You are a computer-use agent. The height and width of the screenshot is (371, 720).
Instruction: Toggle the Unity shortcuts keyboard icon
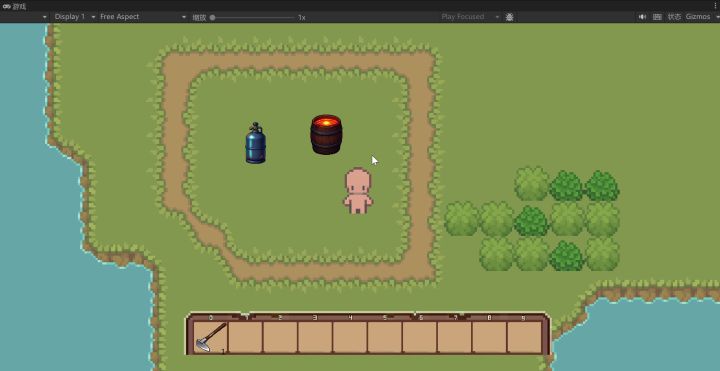(657, 17)
